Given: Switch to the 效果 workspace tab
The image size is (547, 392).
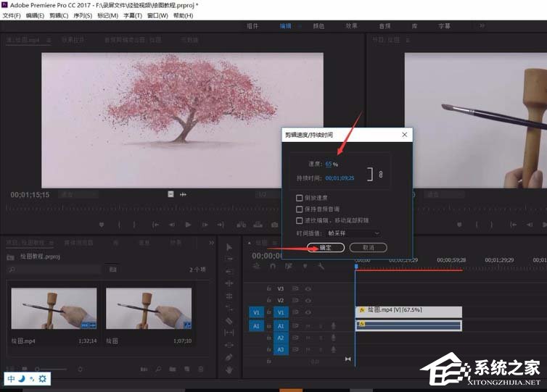Looking at the screenshot, I should pos(351,26).
